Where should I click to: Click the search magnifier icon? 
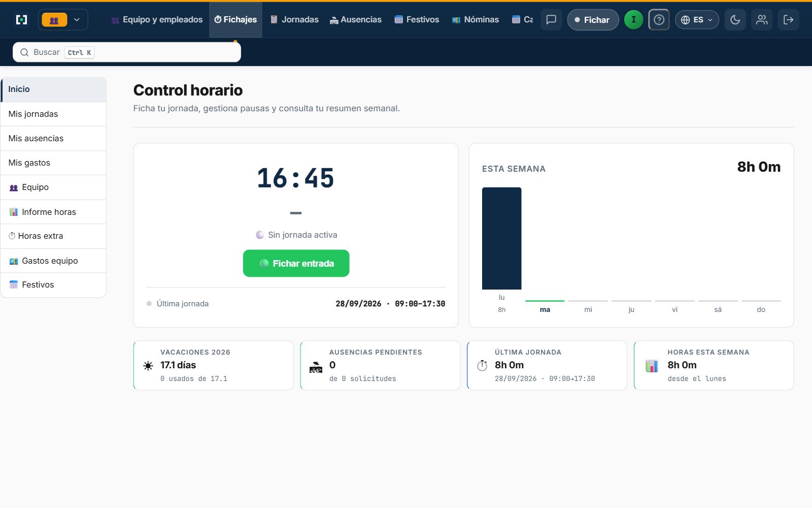click(x=24, y=52)
